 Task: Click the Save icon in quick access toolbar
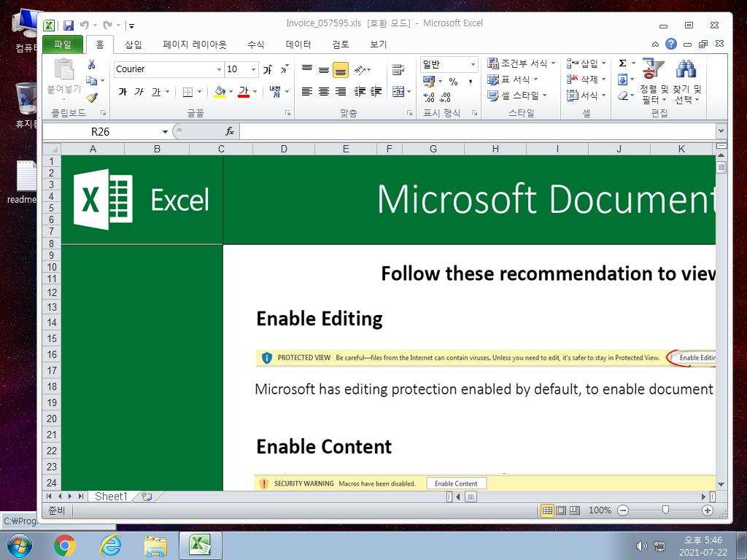point(69,26)
